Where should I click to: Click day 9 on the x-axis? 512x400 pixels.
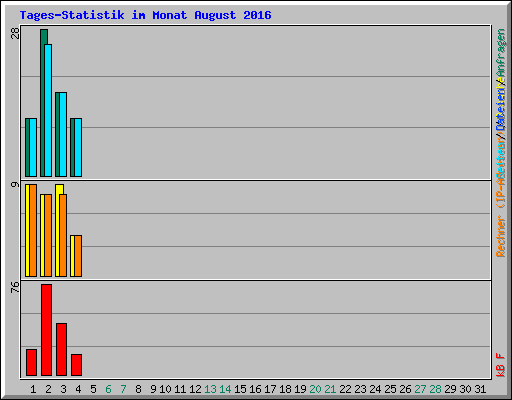pos(153,389)
